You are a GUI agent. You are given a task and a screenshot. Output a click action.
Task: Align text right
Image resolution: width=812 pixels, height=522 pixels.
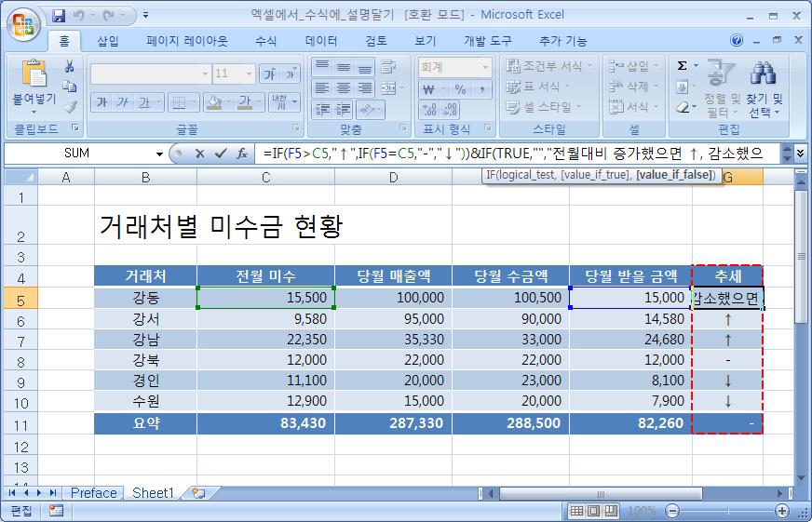pyautogui.click(x=365, y=88)
